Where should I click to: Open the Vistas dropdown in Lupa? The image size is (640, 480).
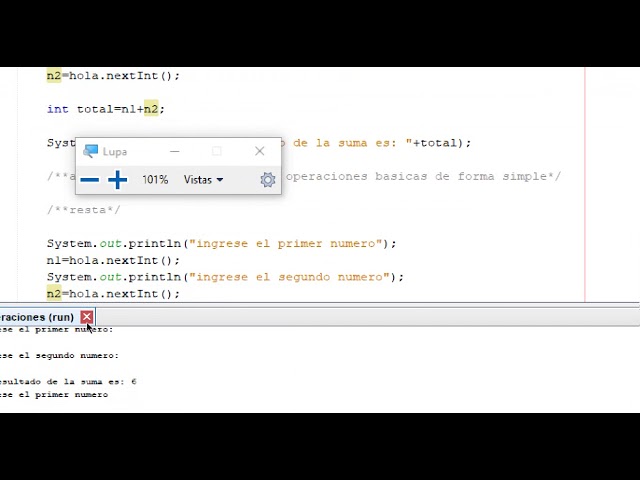tap(203, 180)
